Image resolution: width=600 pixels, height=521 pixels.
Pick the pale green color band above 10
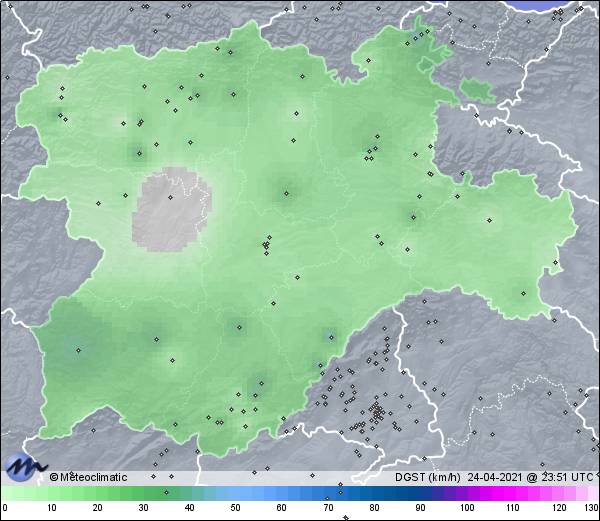tap(52, 493)
